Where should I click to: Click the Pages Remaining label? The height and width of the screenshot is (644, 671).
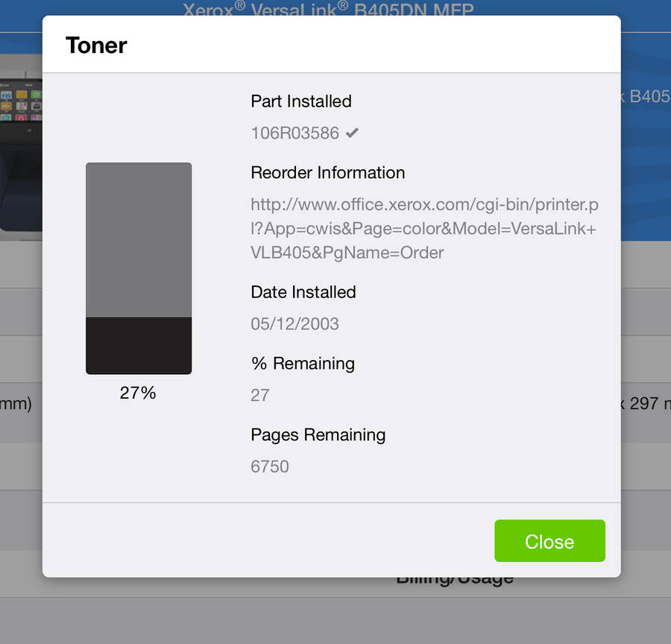318,435
